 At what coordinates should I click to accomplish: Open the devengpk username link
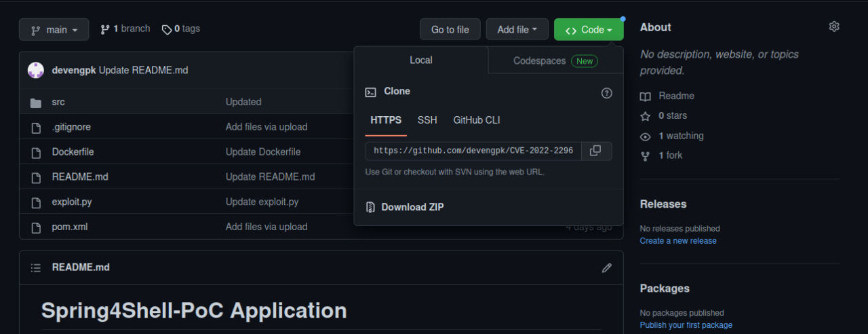tap(74, 70)
